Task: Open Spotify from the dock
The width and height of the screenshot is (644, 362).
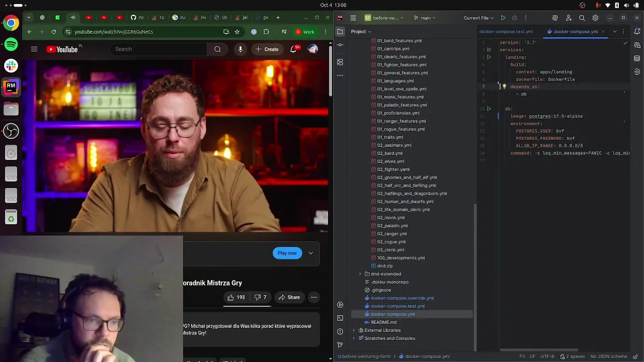Action: [x=11, y=44]
